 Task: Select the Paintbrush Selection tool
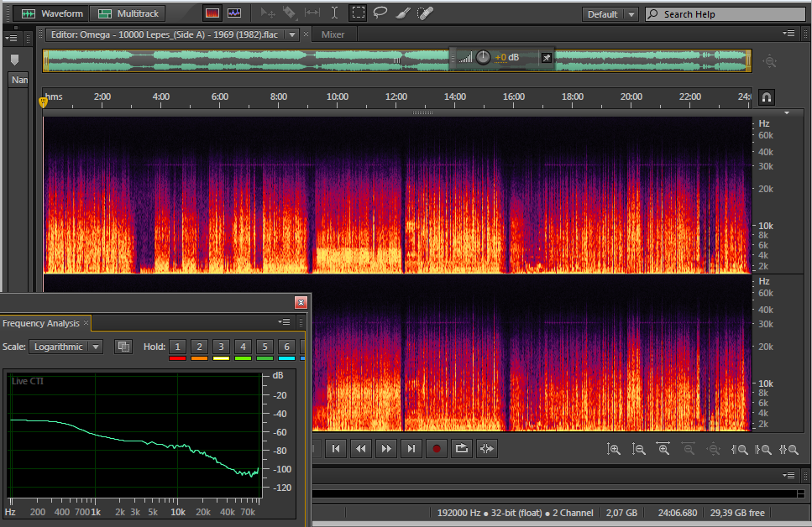pyautogui.click(x=403, y=13)
